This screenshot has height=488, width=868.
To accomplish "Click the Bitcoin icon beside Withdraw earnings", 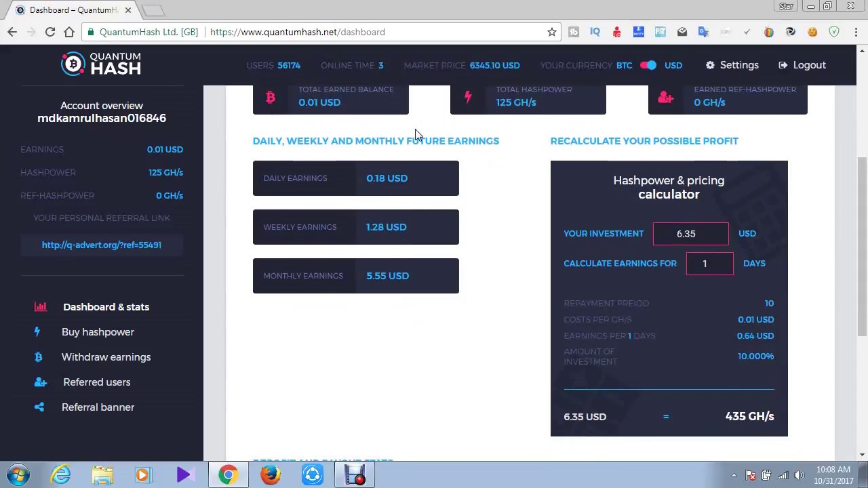I will pos(38,357).
